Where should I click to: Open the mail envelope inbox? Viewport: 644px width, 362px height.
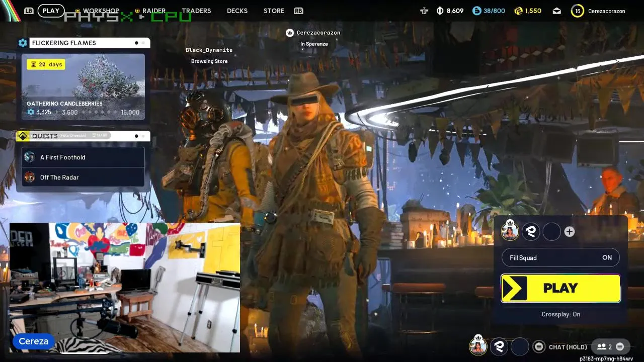click(556, 11)
